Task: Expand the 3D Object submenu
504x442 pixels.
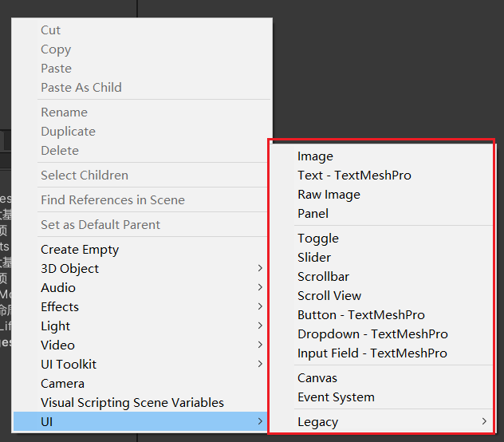Action: coord(140,269)
